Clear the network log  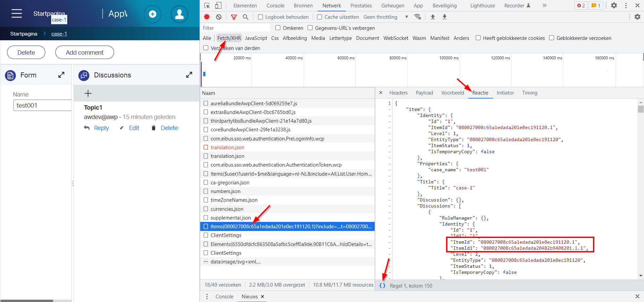(219, 17)
